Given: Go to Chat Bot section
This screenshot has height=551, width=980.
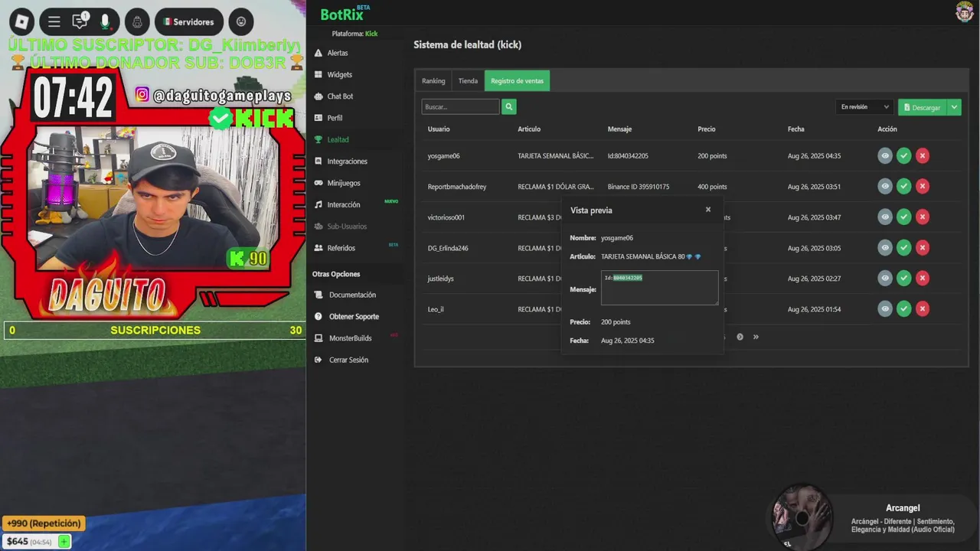Looking at the screenshot, I should pos(340,96).
